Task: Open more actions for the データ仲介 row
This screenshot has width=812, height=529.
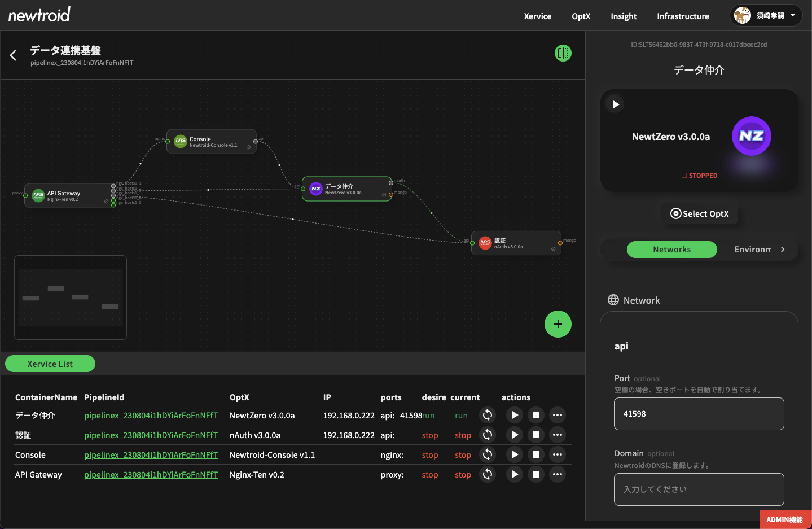Action: 558,415
